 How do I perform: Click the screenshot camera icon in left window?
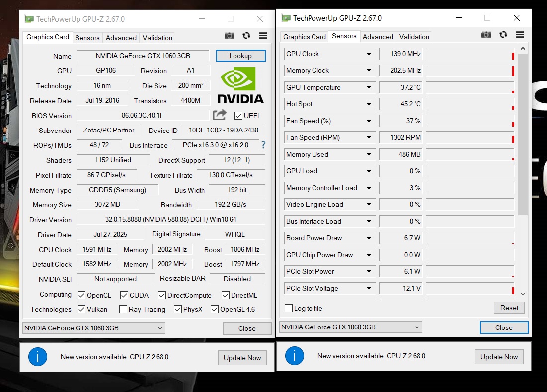click(230, 36)
